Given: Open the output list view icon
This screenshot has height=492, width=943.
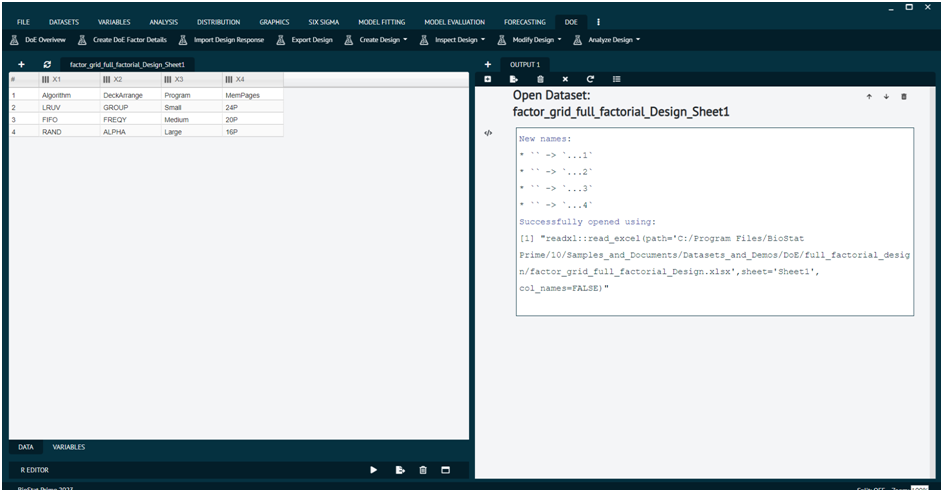Looking at the screenshot, I should pyautogui.click(x=616, y=79).
